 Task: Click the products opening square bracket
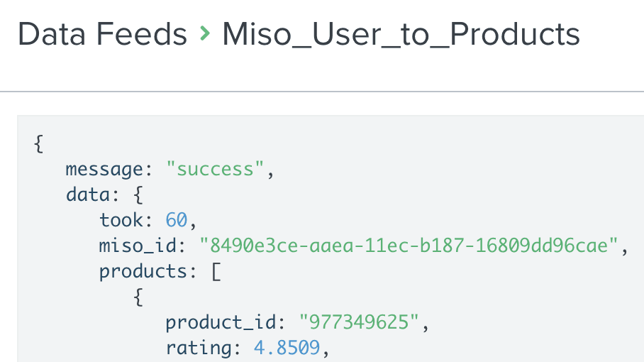[x=216, y=272]
